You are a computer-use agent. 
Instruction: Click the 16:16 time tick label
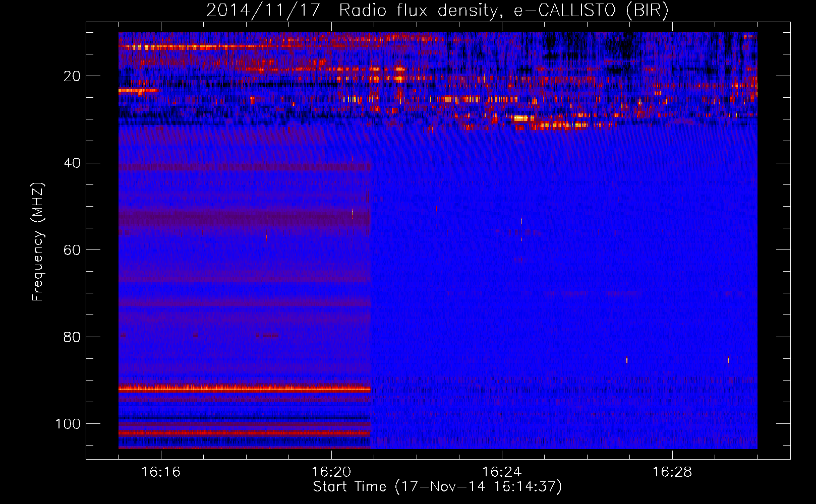[x=161, y=472]
